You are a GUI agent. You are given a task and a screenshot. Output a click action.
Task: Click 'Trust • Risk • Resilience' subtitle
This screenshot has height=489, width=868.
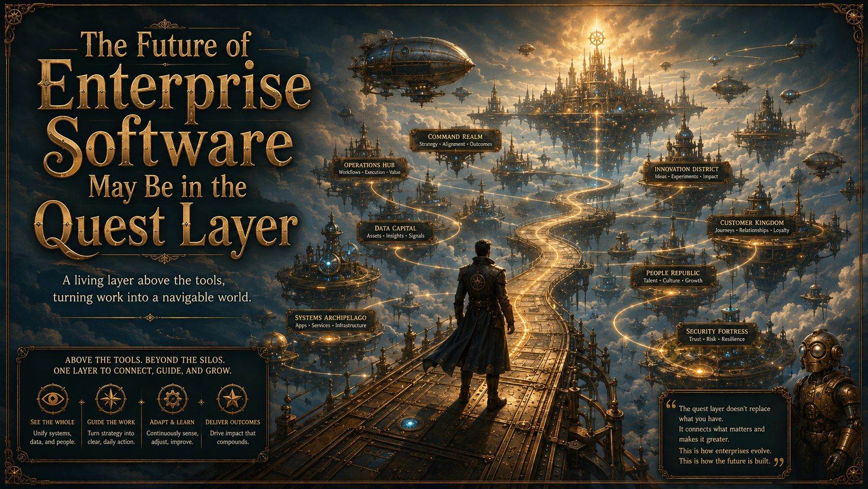[x=717, y=339]
